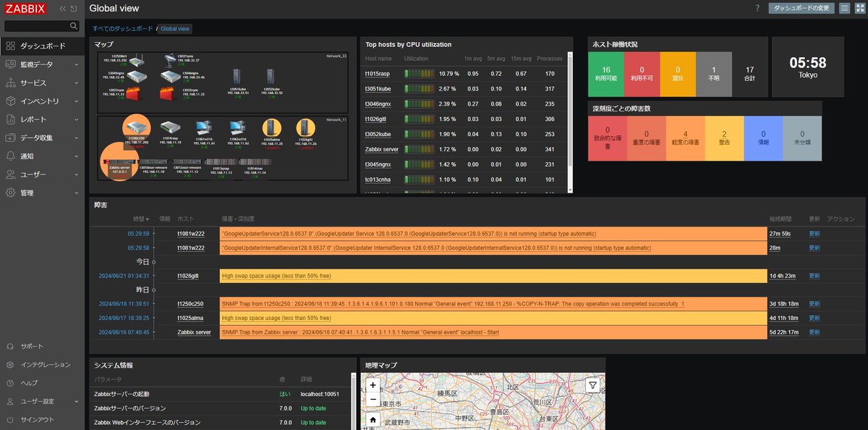Expand ユーザー menu chevron
Screen dimensions: 868x430
click(x=77, y=174)
